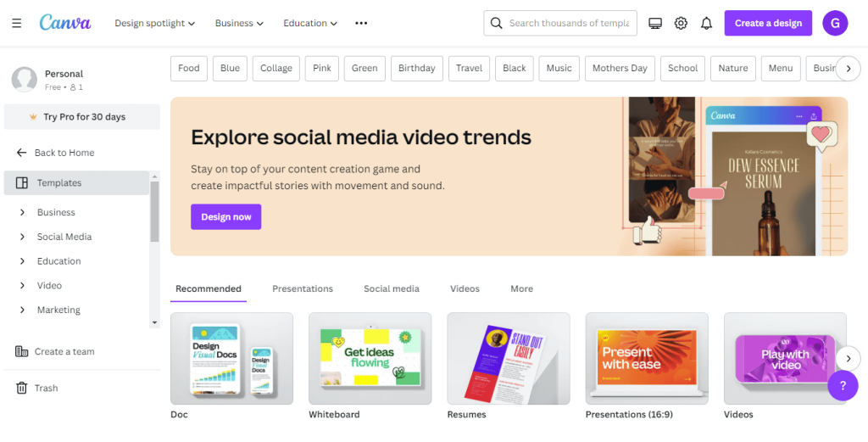Open the Videos template thumbnail
The width and height of the screenshot is (868, 442).
tap(785, 358)
